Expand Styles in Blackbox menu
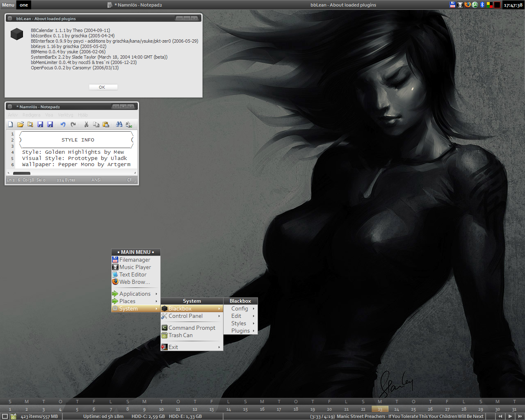This screenshot has height=420, width=525. [241, 323]
